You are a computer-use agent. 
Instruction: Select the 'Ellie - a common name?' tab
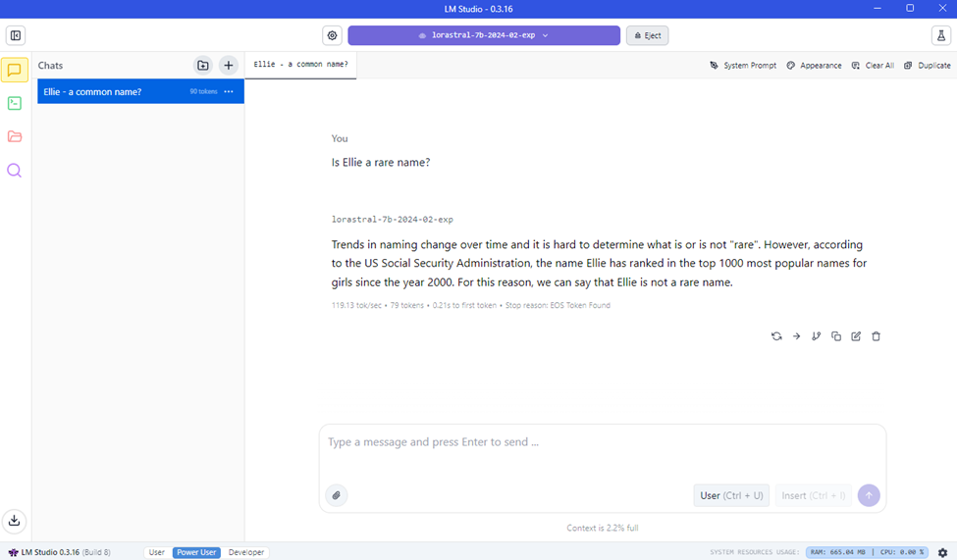(x=300, y=65)
